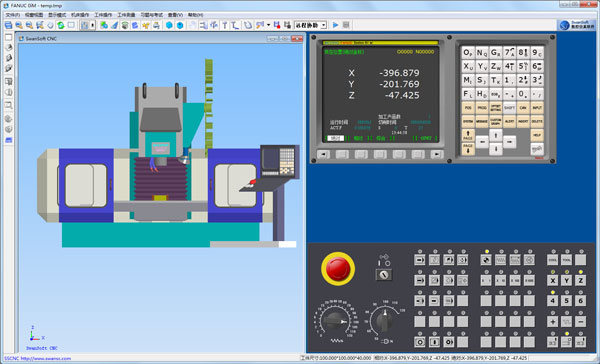The height and width of the screenshot is (364, 600).
Task: Click the CUSTOM GRAPH key
Action: pyautogui.click(x=495, y=122)
